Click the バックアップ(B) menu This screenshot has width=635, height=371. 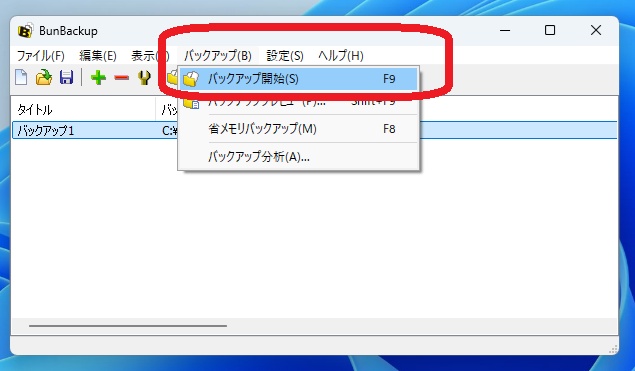click(x=218, y=55)
